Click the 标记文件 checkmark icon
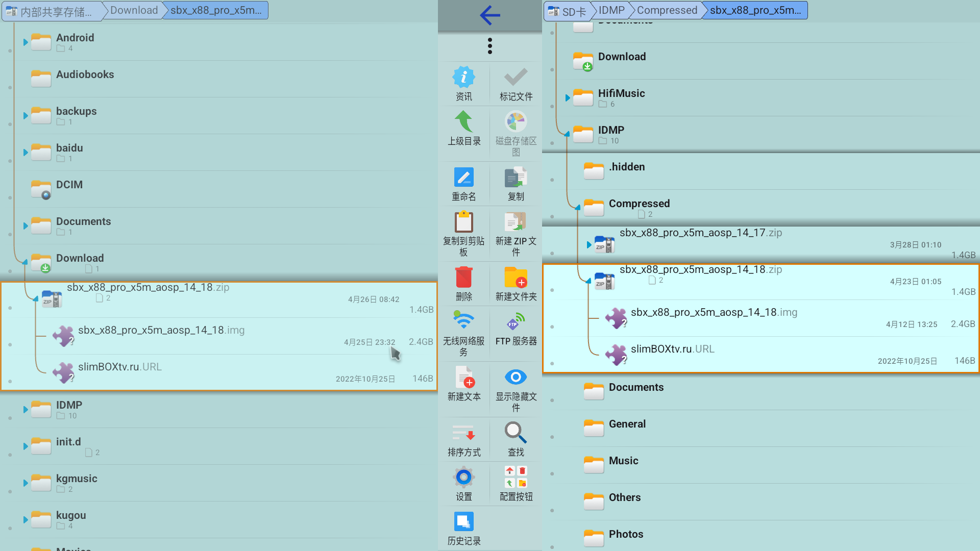 516,78
